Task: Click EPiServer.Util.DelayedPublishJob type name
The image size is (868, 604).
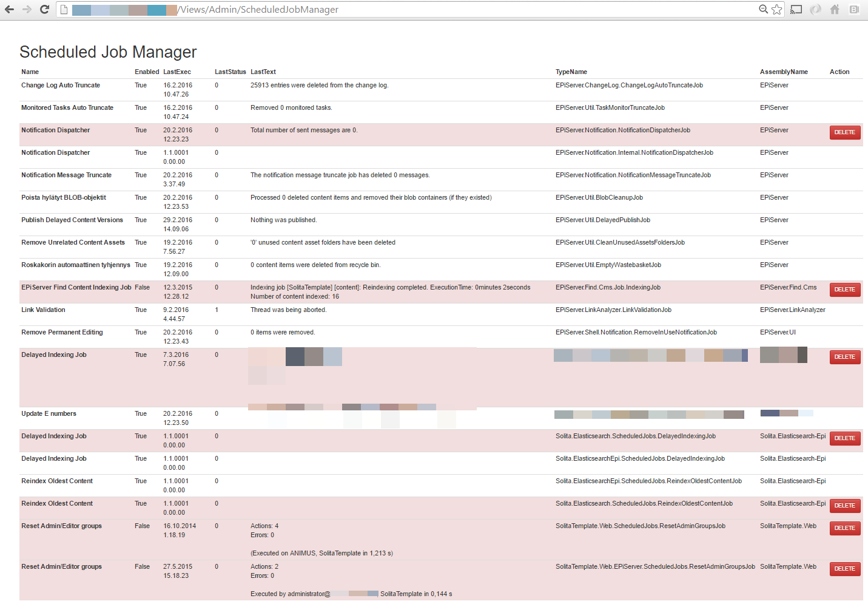Action: click(603, 220)
